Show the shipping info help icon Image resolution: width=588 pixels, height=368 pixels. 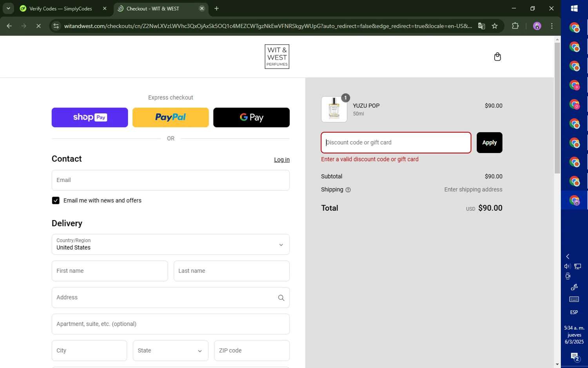pyautogui.click(x=348, y=190)
